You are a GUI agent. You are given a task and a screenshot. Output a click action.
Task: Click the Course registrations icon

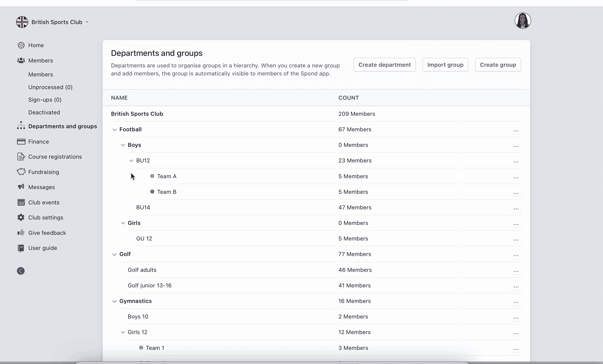click(x=21, y=157)
